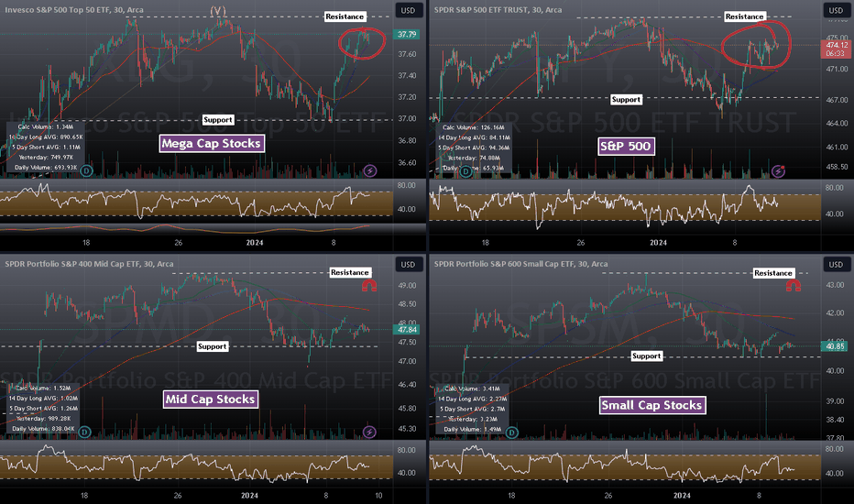Open USD currency selector on Mid Cap ETF chart
The height and width of the screenshot is (504, 854).
408,264
